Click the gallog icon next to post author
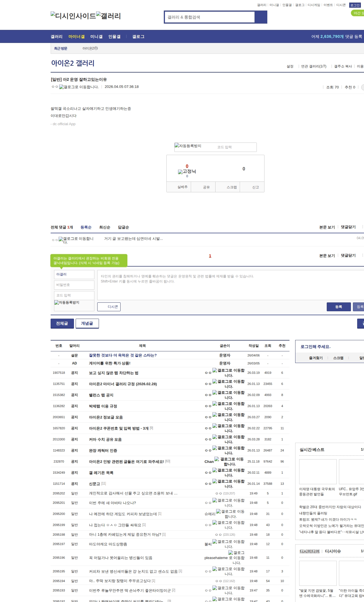Viewport: 364px width, 602px height. click(x=61, y=87)
